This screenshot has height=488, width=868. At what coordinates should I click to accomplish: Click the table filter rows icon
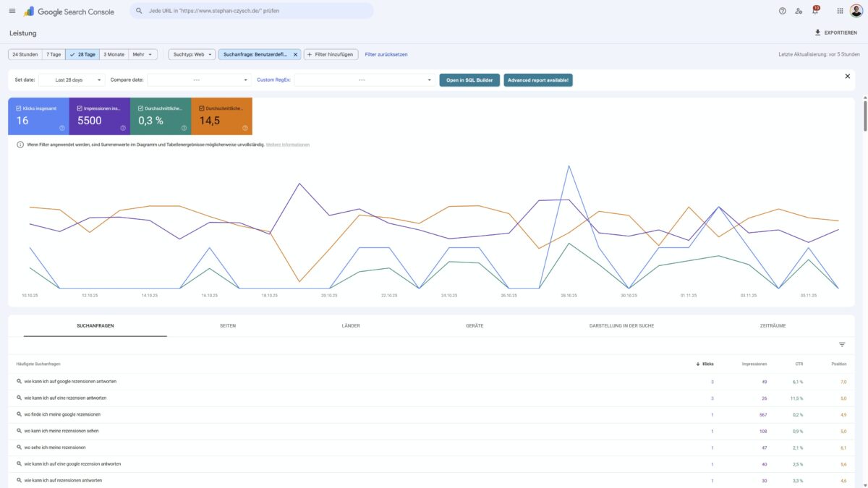click(842, 345)
